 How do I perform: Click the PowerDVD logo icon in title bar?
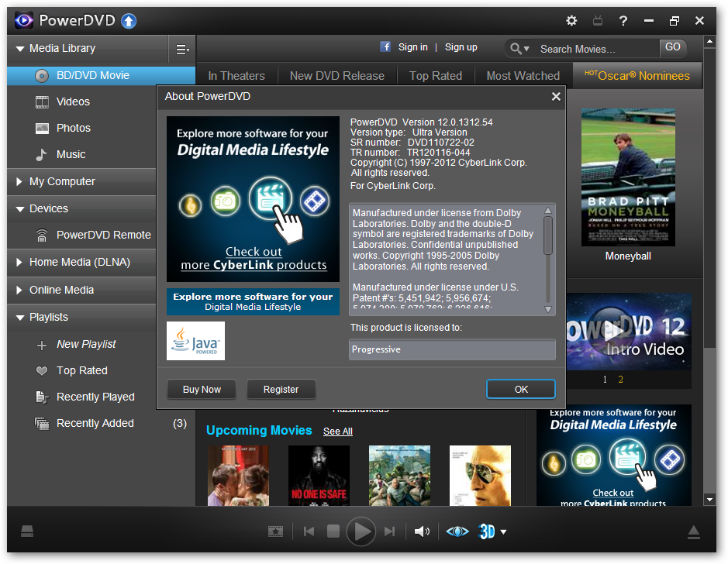[x=24, y=20]
